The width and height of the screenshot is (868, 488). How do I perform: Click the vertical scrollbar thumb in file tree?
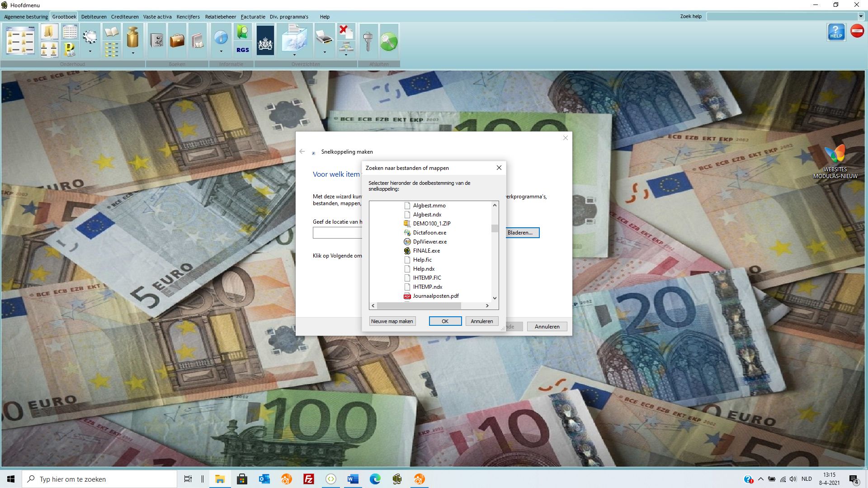tap(495, 228)
